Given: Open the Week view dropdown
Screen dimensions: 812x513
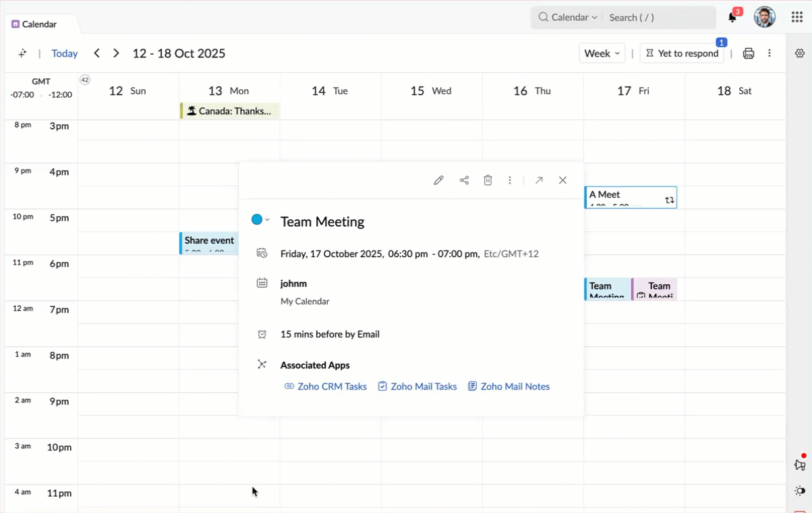Looking at the screenshot, I should tap(601, 53).
